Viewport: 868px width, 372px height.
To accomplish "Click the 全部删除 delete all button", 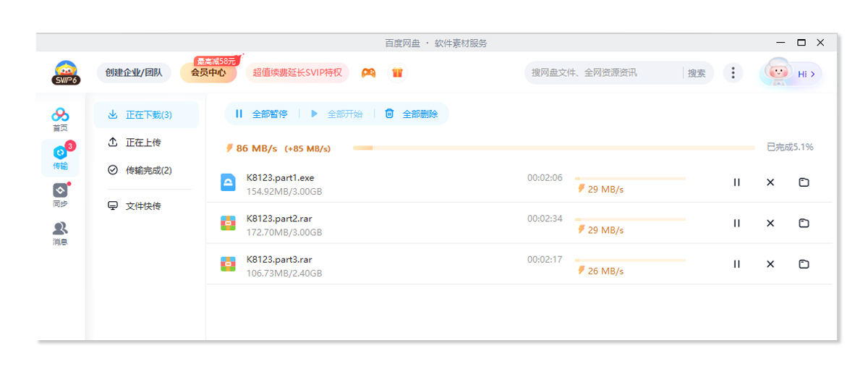I will click(412, 114).
